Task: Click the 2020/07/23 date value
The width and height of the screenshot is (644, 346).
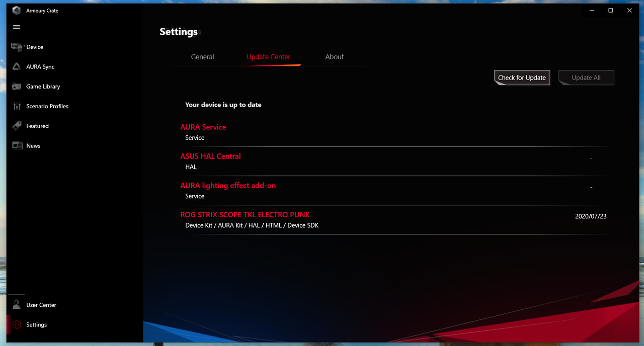Action: pos(591,216)
